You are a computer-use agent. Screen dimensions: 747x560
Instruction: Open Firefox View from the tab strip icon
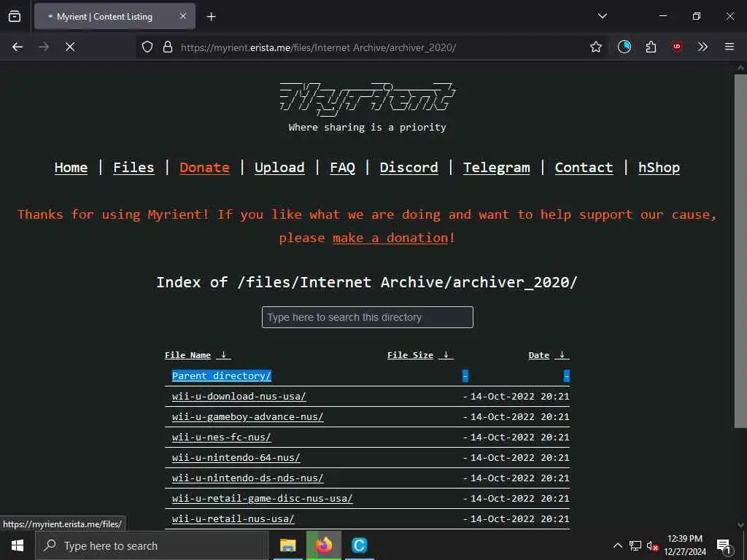click(15, 16)
